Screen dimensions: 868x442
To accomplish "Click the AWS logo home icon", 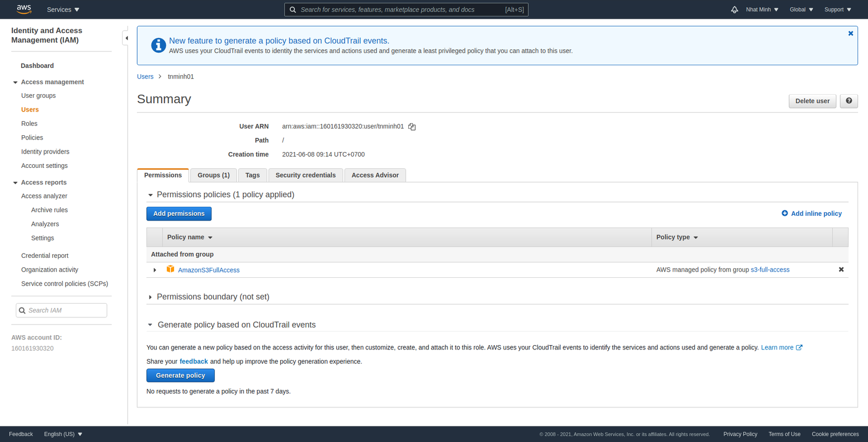I will [24, 9].
